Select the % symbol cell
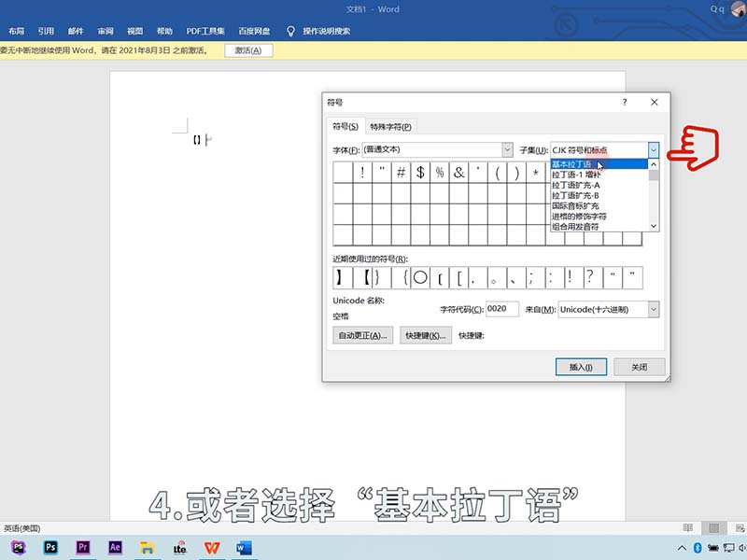This screenshot has height=560, width=747. [x=440, y=173]
